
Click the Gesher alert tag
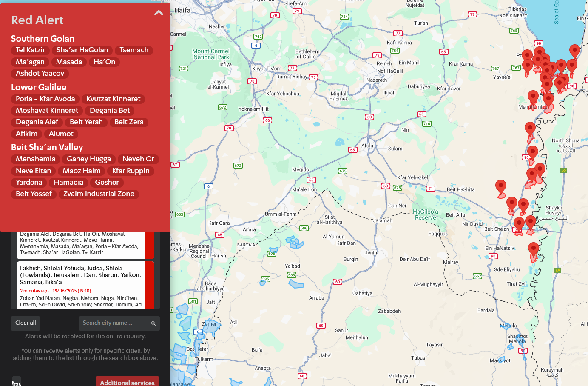coord(107,183)
